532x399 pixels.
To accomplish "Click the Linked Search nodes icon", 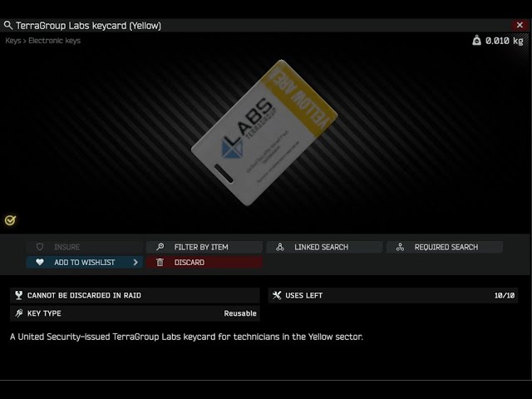I will [x=280, y=247].
